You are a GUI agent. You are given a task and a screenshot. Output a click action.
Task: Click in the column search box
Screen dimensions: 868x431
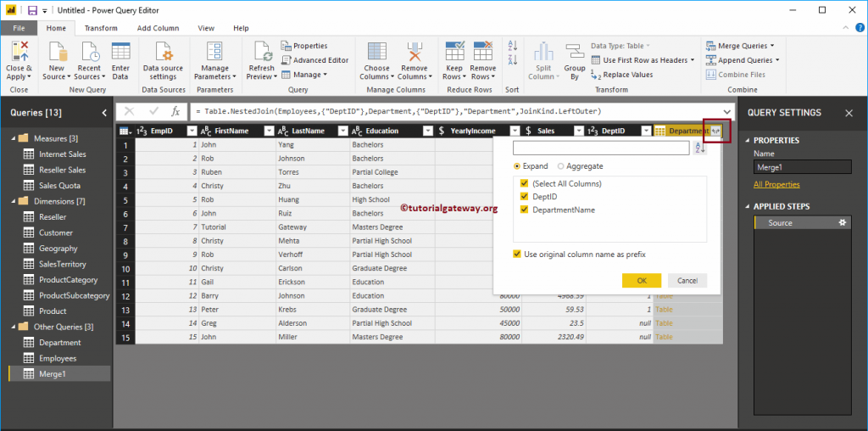[601, 148]
